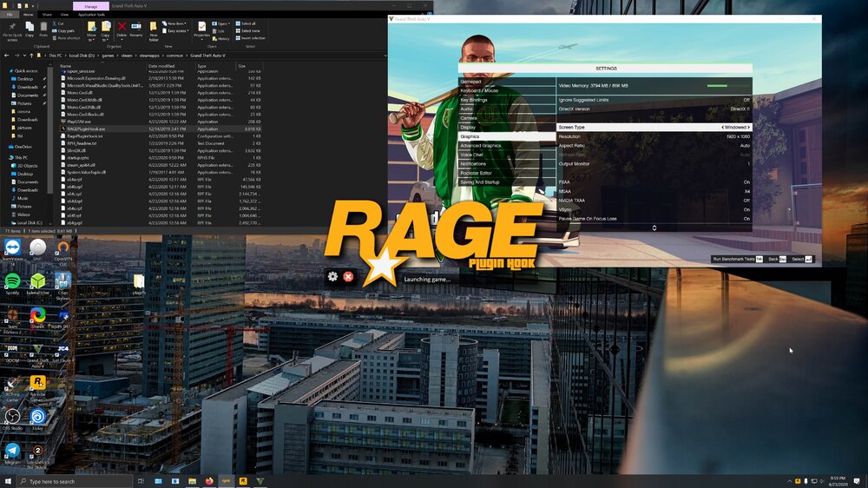Change Screen Type with right arrow

pyautogui.click(x=749, y=128)
